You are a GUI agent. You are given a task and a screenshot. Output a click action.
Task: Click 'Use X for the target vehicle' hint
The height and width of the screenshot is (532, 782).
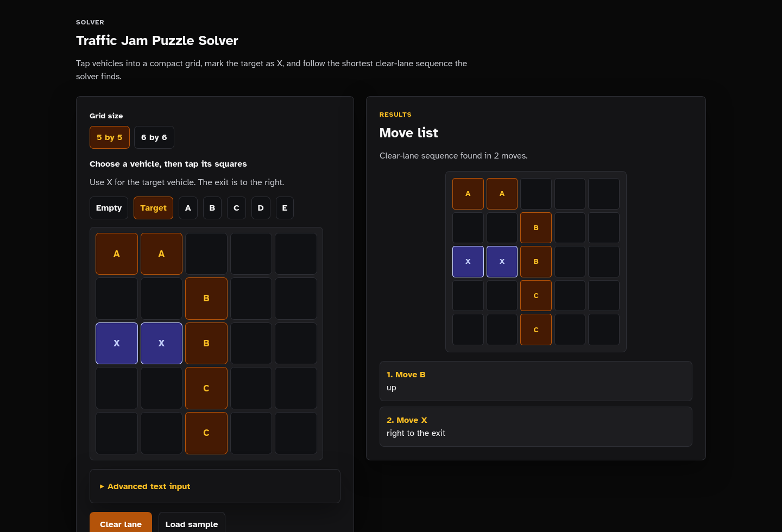[187, 182]
